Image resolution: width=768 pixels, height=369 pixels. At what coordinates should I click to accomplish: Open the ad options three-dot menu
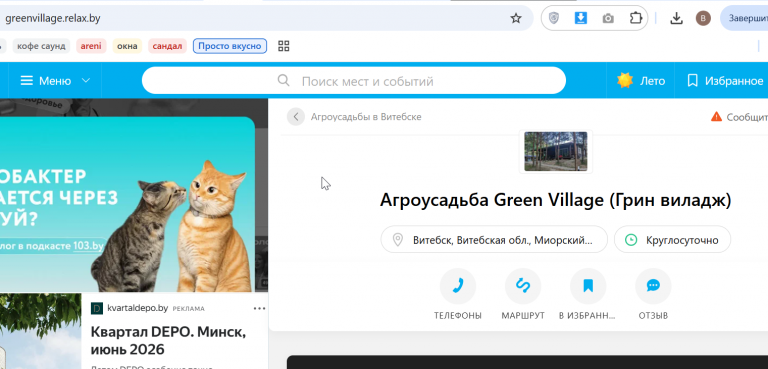(x=259, y=308)
